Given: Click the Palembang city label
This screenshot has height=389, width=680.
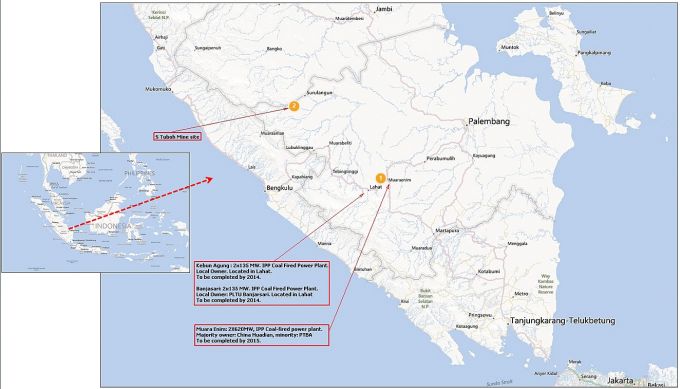Looking at the screenshot, I should (489, 121).
